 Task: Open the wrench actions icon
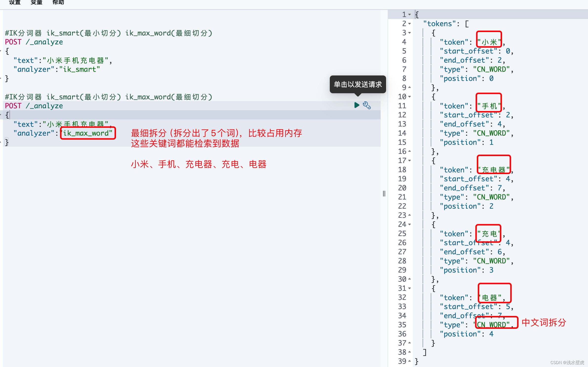(367, 105)
